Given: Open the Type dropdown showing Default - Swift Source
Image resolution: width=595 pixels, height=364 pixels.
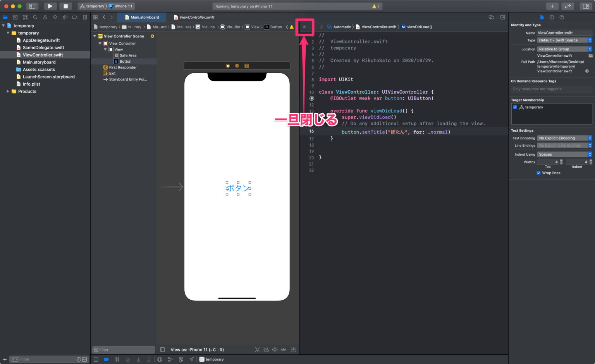Looking at the screenshot, I should pyautogui.click(x=564, y=40).
